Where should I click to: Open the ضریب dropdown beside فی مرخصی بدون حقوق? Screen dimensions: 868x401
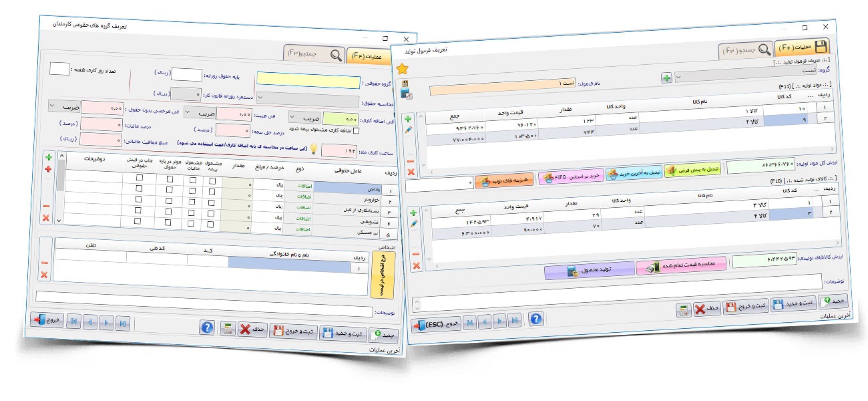coord(64,106)
